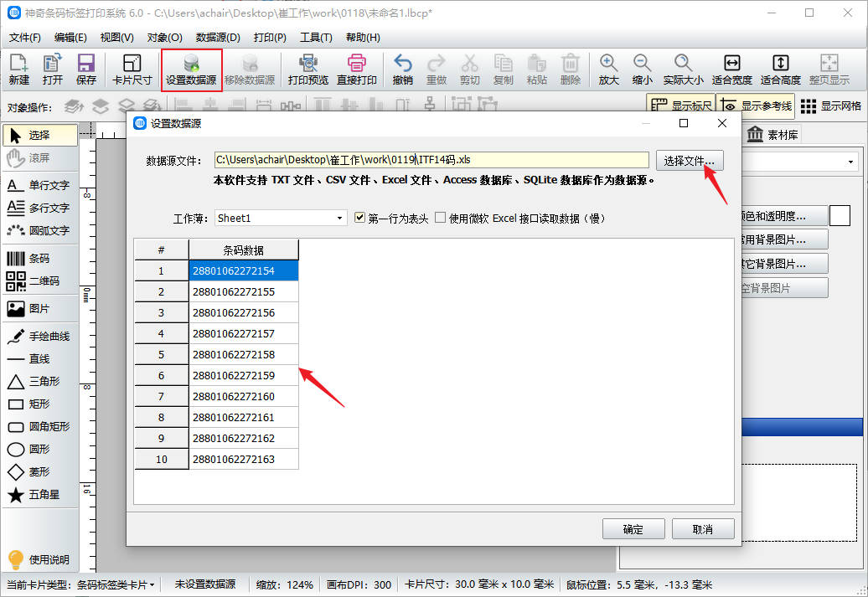Click the 保存 (Save) toolbar icon

point(85,69)
